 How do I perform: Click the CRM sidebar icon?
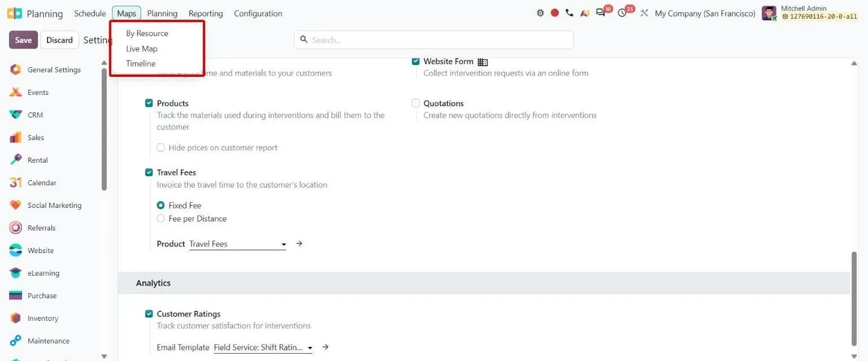[x=16, y=115]
